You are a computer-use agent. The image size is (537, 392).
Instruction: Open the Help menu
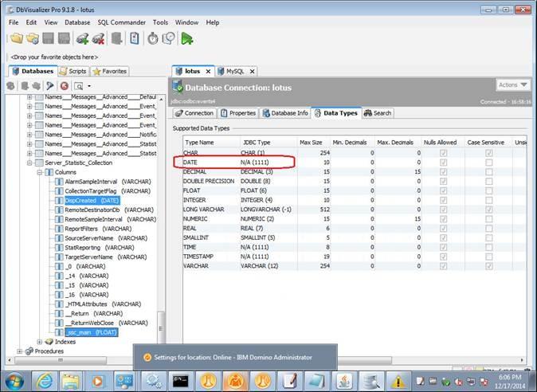click(213, 22)
